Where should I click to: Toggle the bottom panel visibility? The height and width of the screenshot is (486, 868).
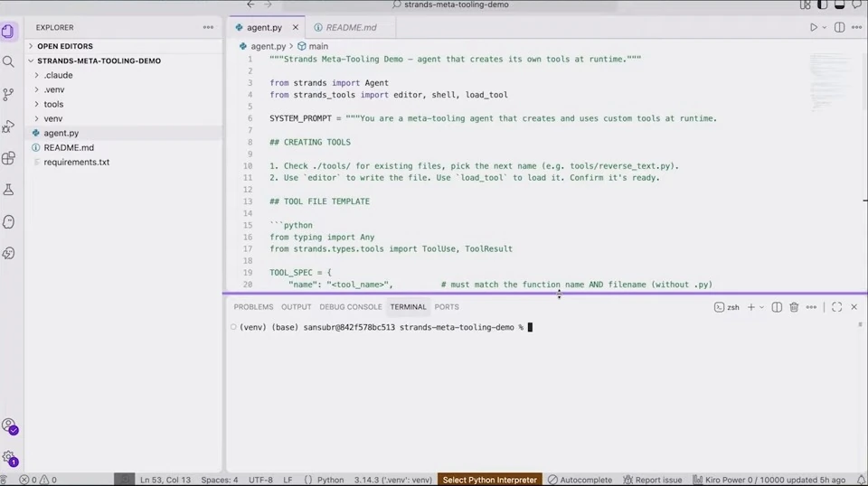pyautogui.click(x=839, y=5)
